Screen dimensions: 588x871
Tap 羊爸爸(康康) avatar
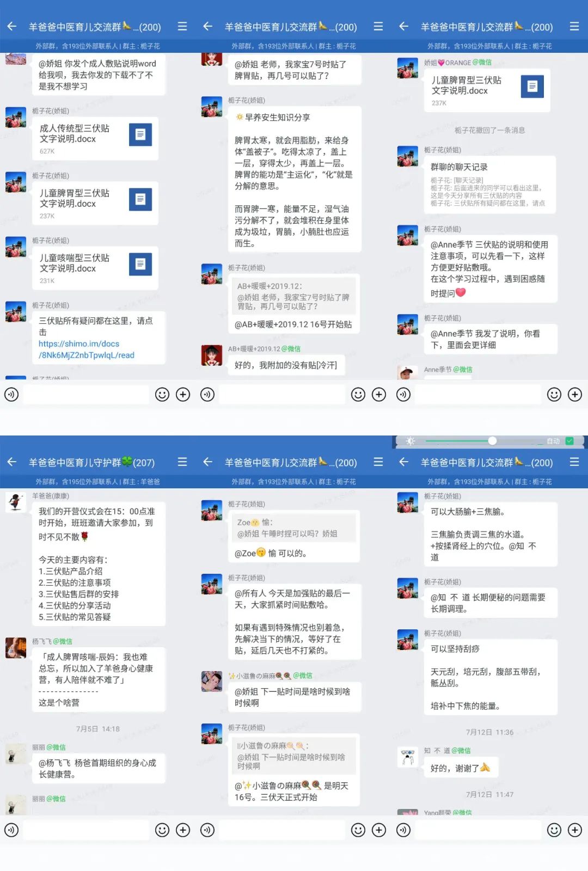click(x=16, y=502)
